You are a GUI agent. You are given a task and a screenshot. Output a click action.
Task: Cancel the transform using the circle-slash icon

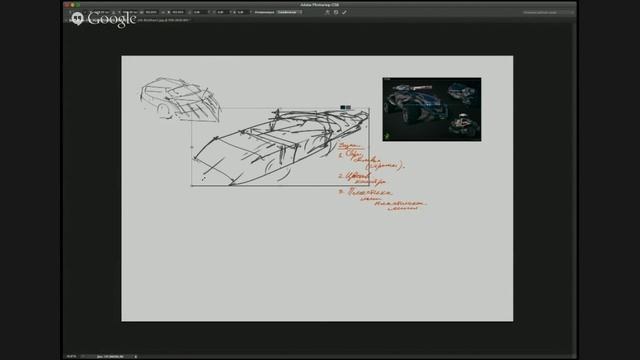point(336,12)
